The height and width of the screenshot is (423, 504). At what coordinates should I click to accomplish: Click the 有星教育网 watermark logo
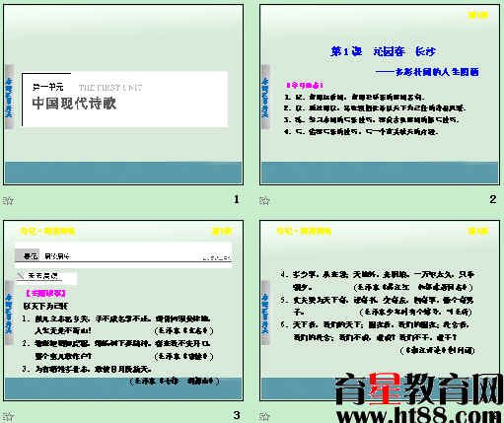click(x=418, y=388)
